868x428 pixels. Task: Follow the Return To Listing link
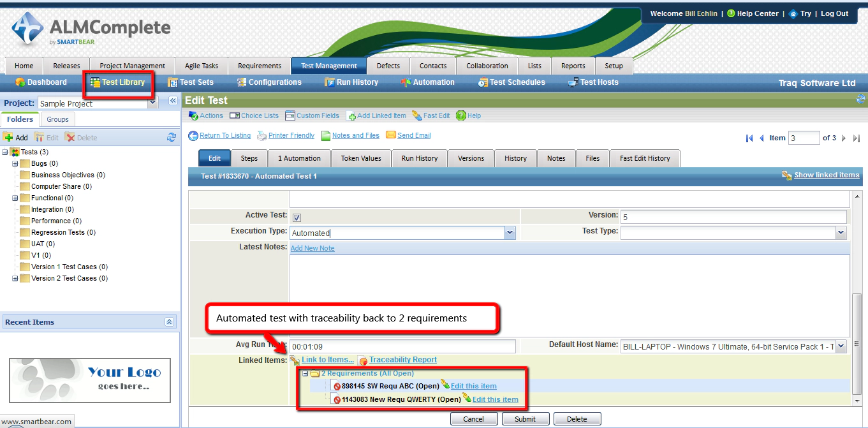[x=223, y=135]
